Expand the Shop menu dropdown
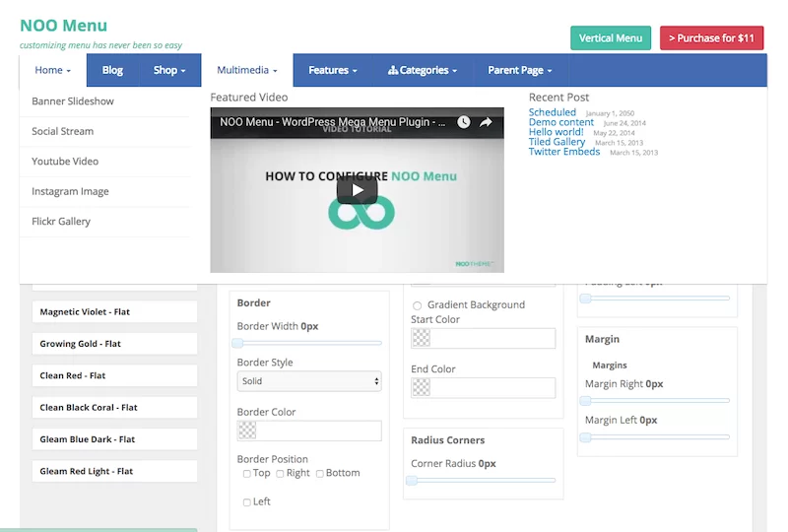 (x=169, y=71)
